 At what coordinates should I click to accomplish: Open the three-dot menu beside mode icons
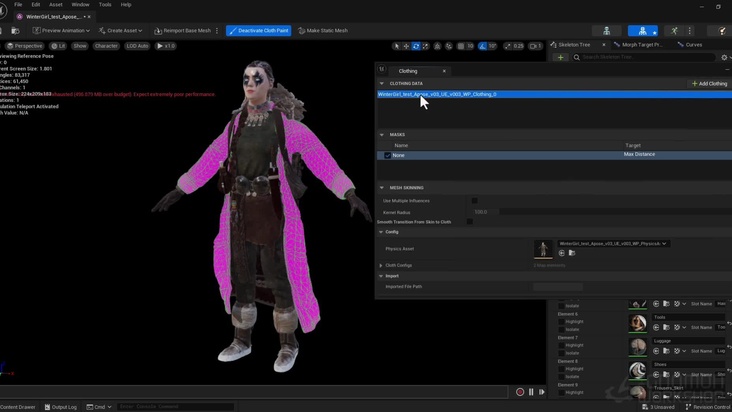tap(690, 31)
